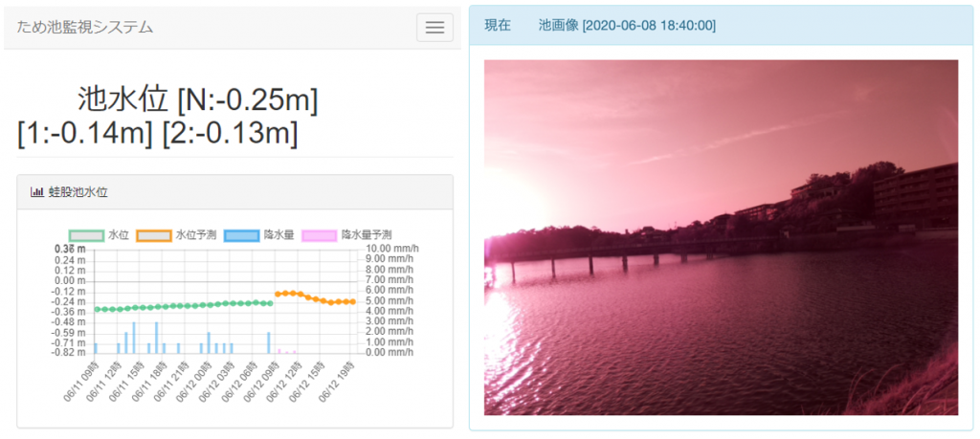Toggle the 降水量 blue legend box
This screenshot has height=439, width=980.
pos(241,235)
